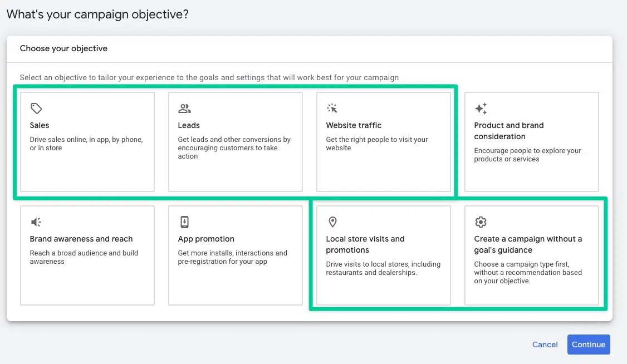Click the App promotion phone icon
This screenshot has width=627, height=364.
tap(184, 222)
